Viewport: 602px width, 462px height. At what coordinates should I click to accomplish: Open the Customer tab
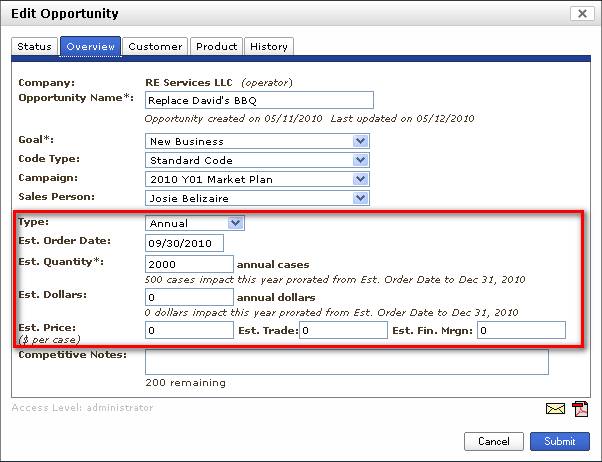point(155,47)
